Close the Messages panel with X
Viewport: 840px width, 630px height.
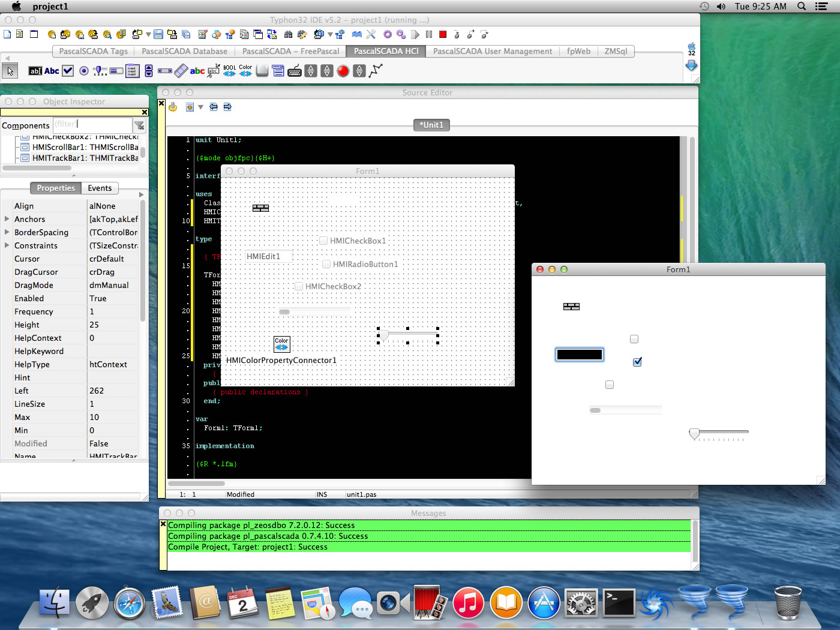[163, 524]
